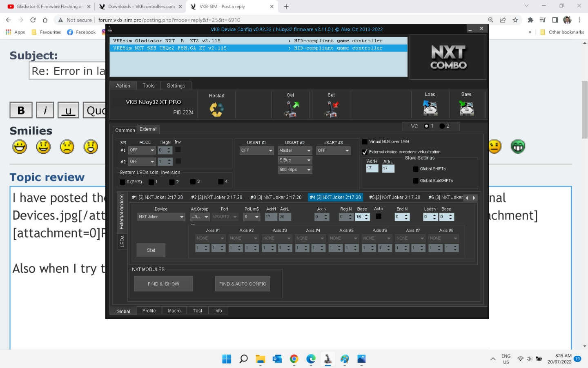The width and height of the screenshot is (588, 368).
Task: Click Reg N Base stepper field
Action: tap(362, 217)
